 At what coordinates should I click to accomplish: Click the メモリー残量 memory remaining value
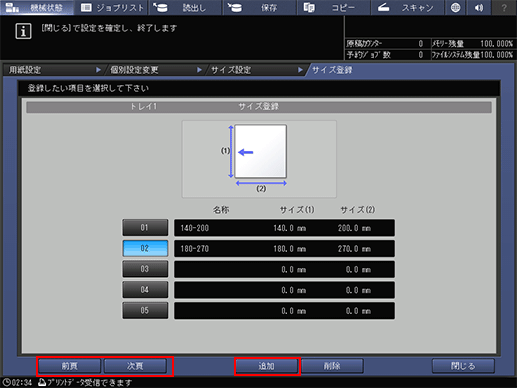pos(496,44)
